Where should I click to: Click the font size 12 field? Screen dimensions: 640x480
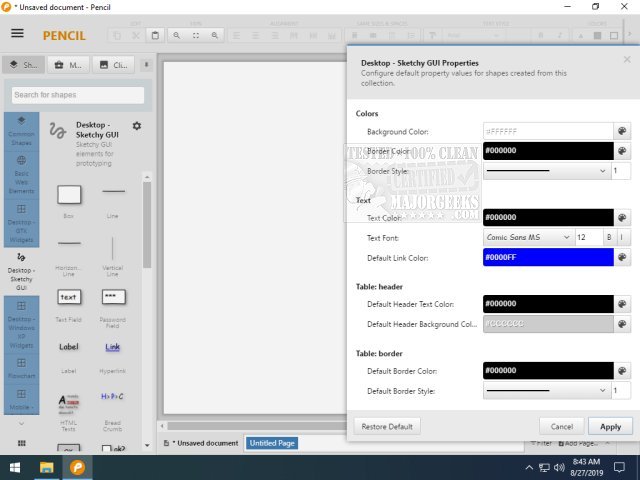point(589,237)
